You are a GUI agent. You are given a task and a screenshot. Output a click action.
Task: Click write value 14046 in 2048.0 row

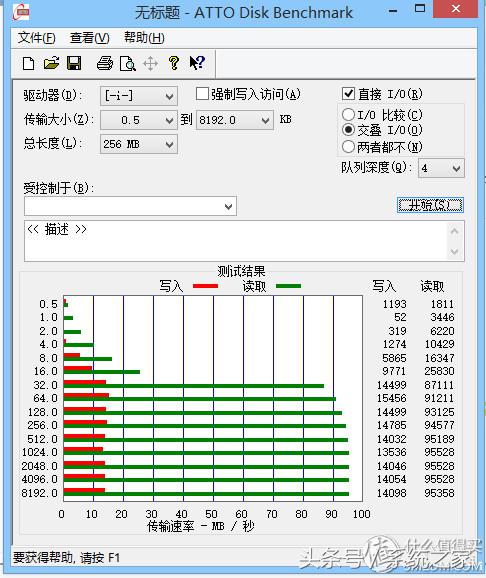[x=391, y=466]
